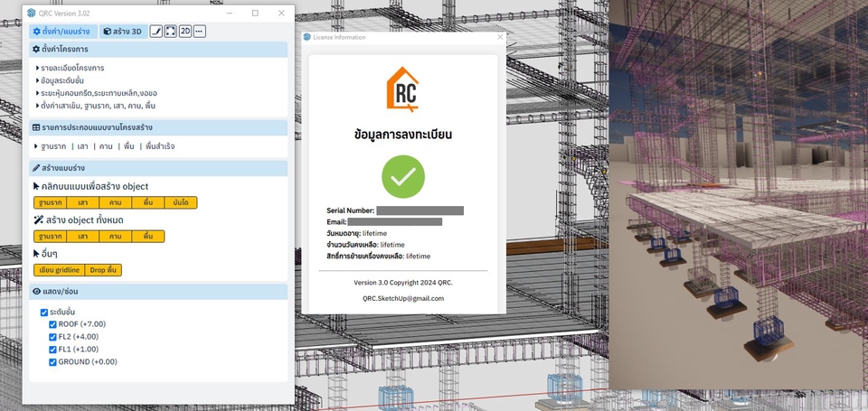Open the ตั้งค่า/แบบร่าง tab
Image resolution: width=868 pixels, height=411 pixels.
point(63,32)
